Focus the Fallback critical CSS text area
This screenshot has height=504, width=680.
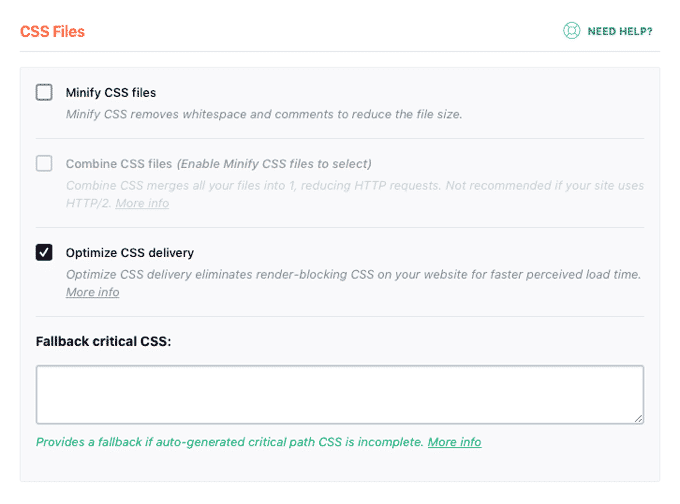point(339,394)
